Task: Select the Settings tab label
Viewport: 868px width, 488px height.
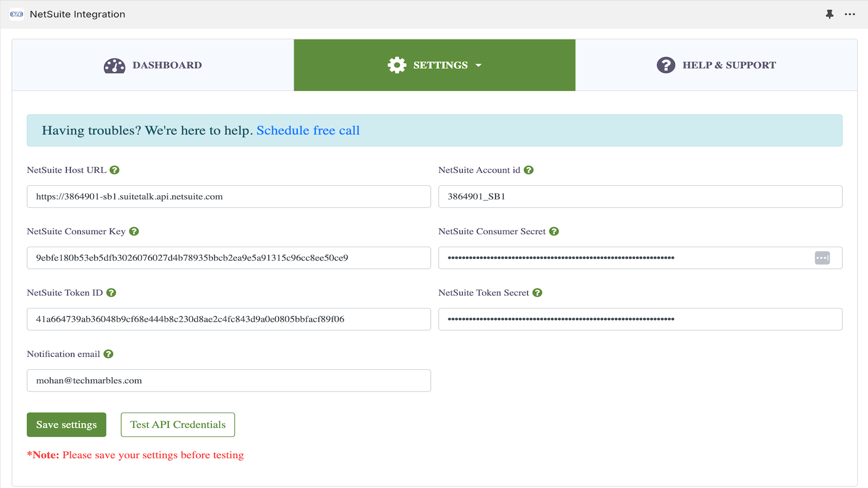Action: click(441, 65)
